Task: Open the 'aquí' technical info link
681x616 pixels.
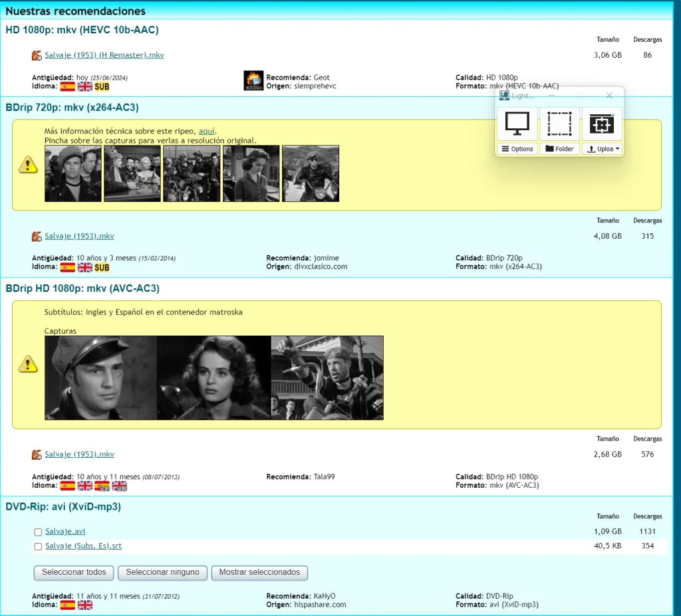Action: (x=207, y=131)
